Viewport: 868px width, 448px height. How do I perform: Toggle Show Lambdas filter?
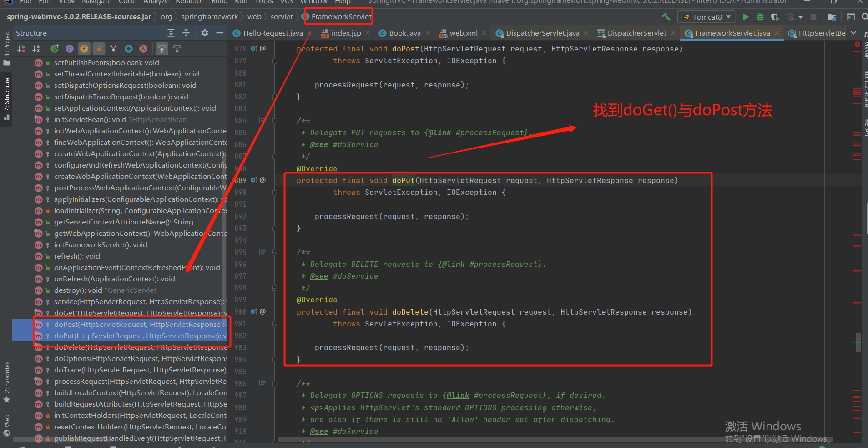[x=143, y=48]
